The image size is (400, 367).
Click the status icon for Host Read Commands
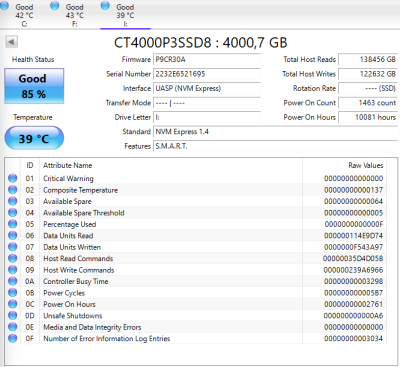tap(13, 258)
